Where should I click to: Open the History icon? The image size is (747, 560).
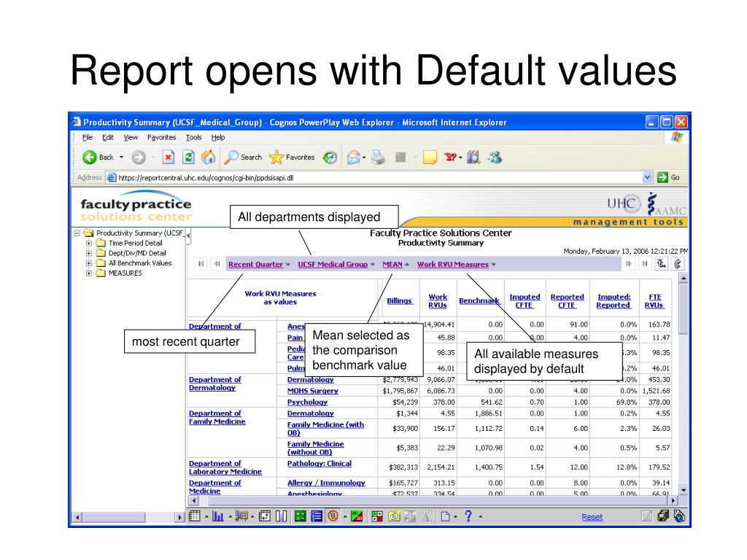pos(330,157)
